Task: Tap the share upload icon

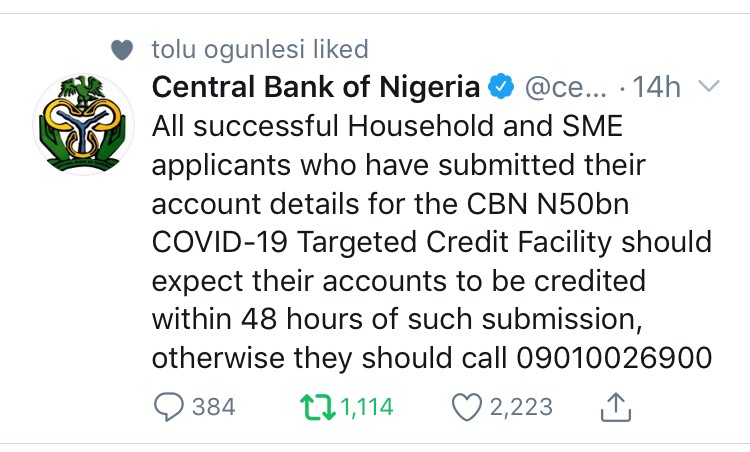Action: [614, 405]
